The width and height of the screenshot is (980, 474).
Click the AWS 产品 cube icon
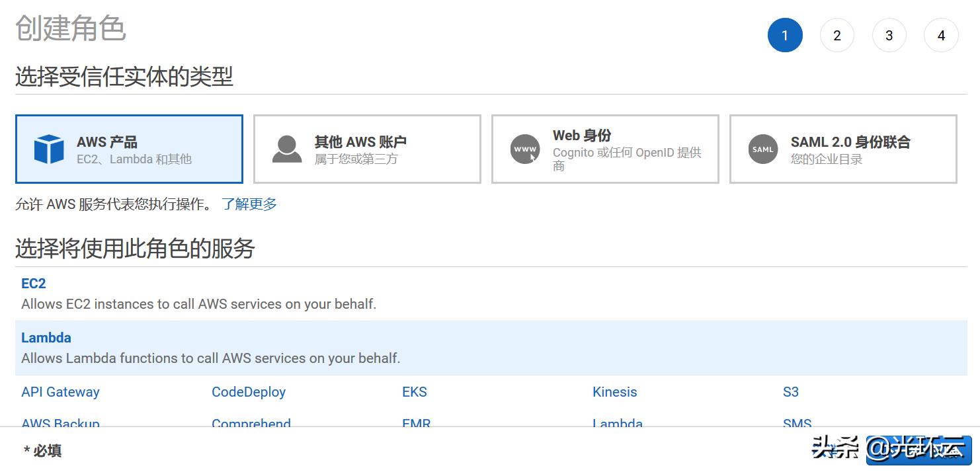(x=46, y=148)
